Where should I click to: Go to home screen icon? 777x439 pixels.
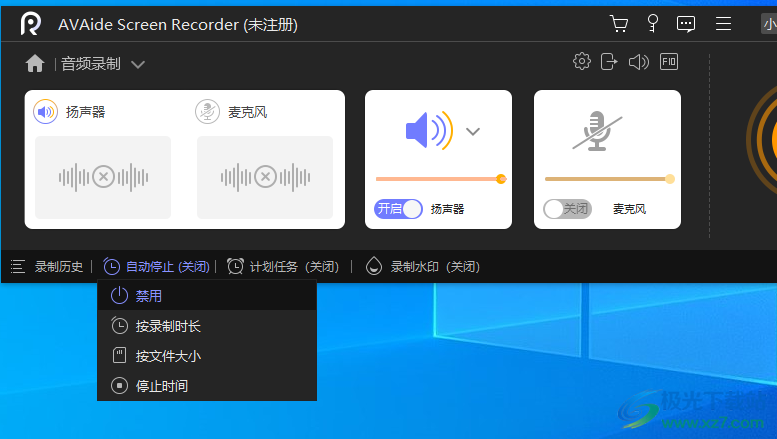point(35,63)
